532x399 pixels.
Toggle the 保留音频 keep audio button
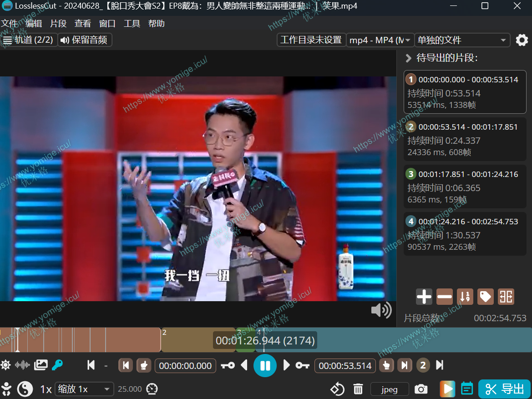[85, 40]
